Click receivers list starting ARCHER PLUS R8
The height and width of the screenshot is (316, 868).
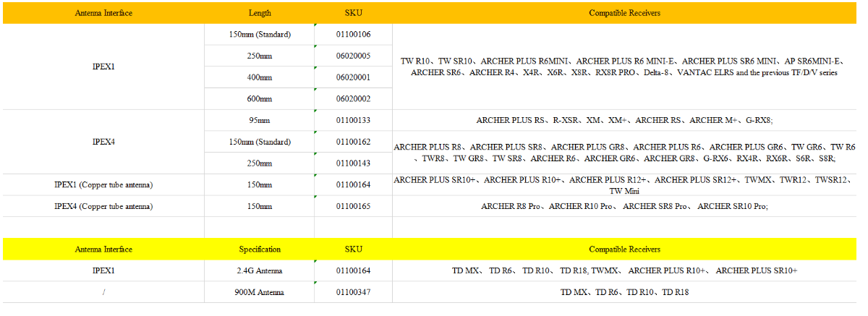coord(624,153)
